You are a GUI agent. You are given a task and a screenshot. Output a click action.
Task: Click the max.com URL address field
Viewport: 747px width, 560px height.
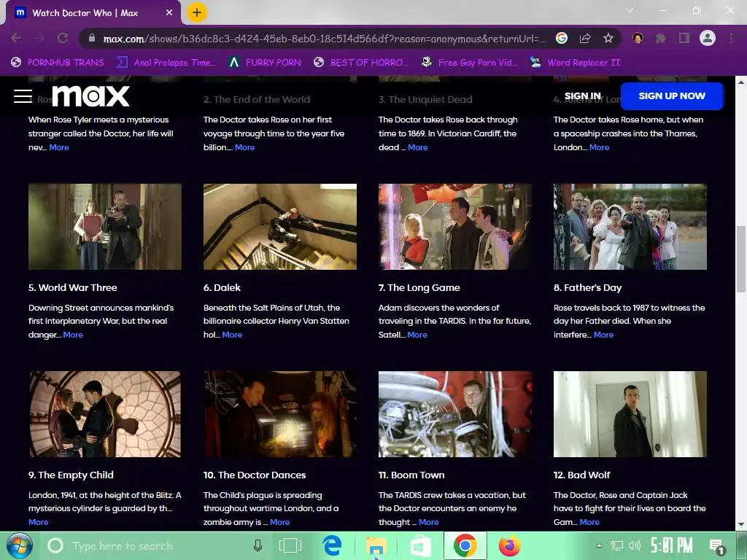(x=324, y=39)
